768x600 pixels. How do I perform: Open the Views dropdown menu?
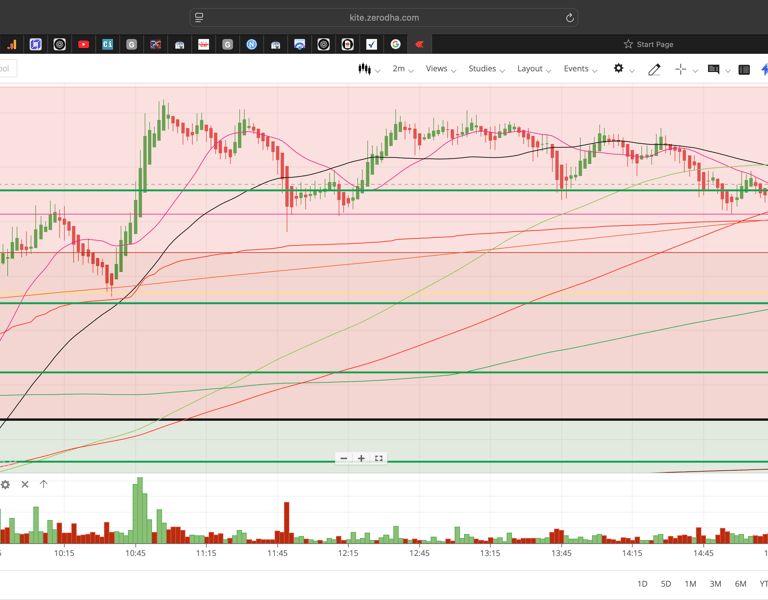440,69
